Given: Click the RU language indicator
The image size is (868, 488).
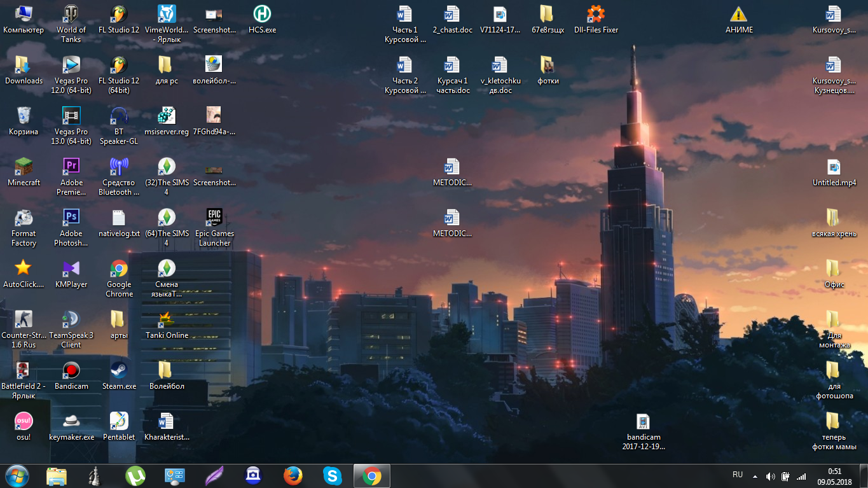Looking at the screenshot, I should click(x=738, y=475).
